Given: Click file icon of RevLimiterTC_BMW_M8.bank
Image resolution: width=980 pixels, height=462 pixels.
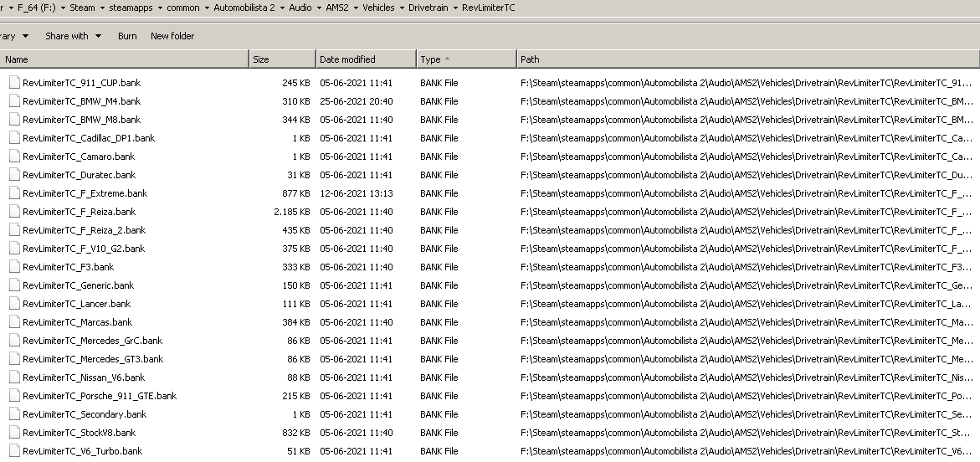Looking at the screenshot, I should click(x=14, y=120).
